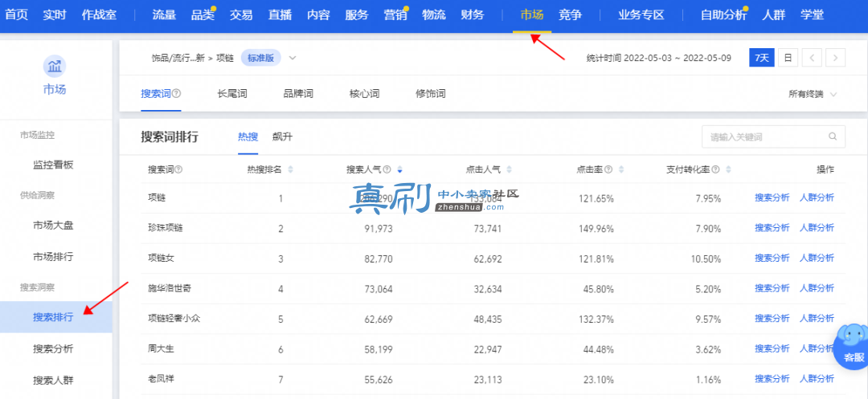Click sort arrows on 支付转化率 column
The height and width of the screenshot is (399, 868).
coord(728,169)
